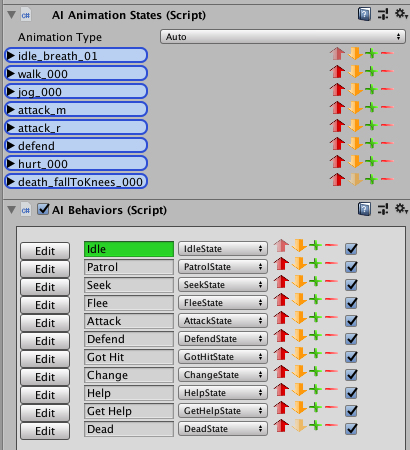
Task: Expand the jog_000 animation foldout
Action: pos(11,91)
